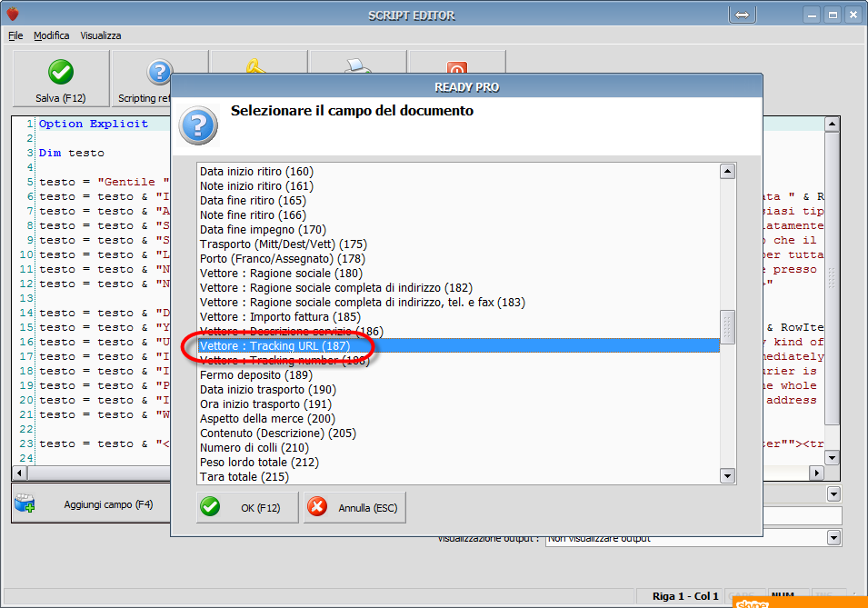Open the Scripting reference help icon
Screen dimensions: 868x608
point(159,72)
